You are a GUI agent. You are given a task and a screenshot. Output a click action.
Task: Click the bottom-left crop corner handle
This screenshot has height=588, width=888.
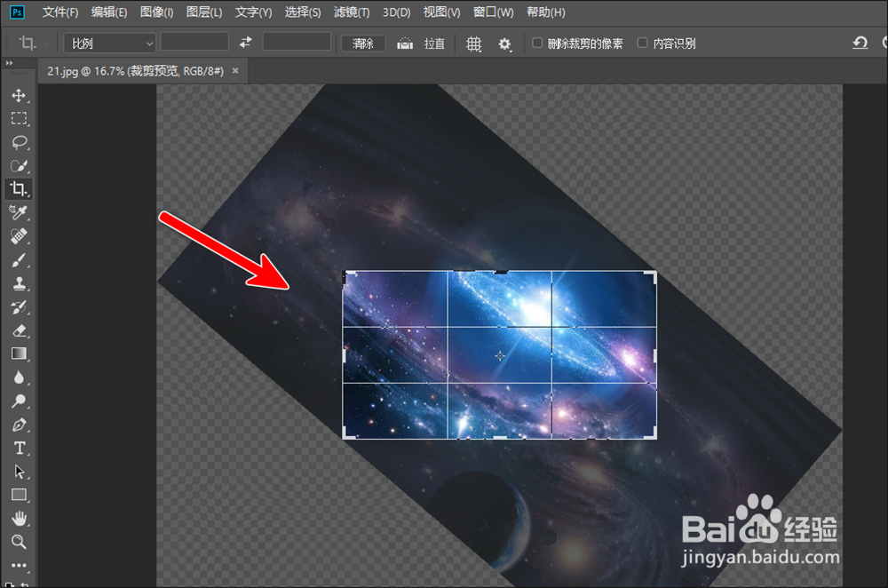pos(349,433)
